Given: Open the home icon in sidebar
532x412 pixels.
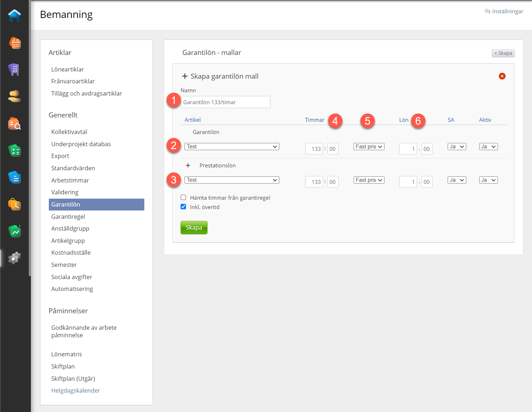Looking at the screenshot, I should (x=15, y=16).
